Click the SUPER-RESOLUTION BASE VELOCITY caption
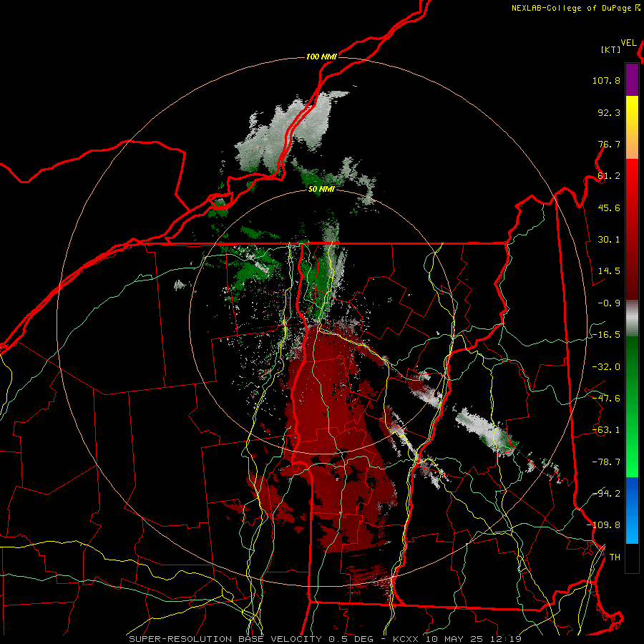Screen dimensions: 644x644 pos(227,639)
